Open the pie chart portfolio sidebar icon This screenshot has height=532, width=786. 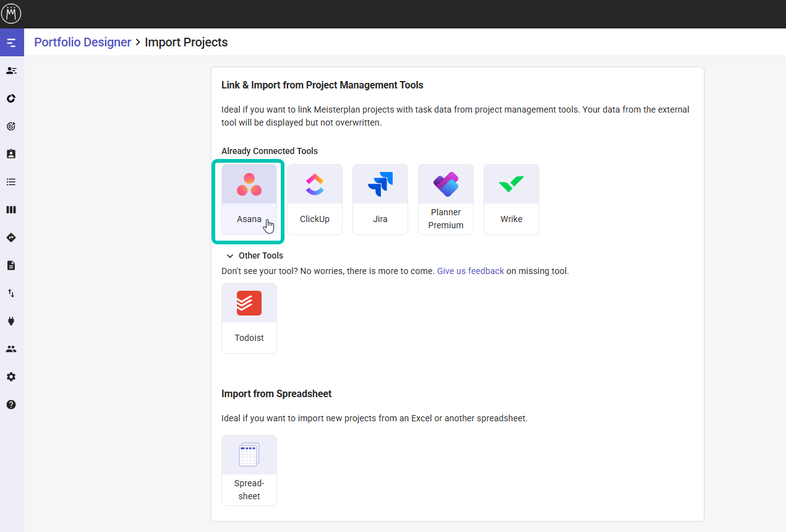point(11,98)
